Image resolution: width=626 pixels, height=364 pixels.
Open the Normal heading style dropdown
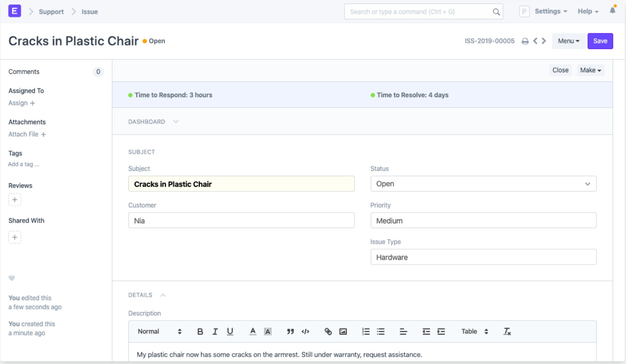pyautogui.click(x=160, y=331)
